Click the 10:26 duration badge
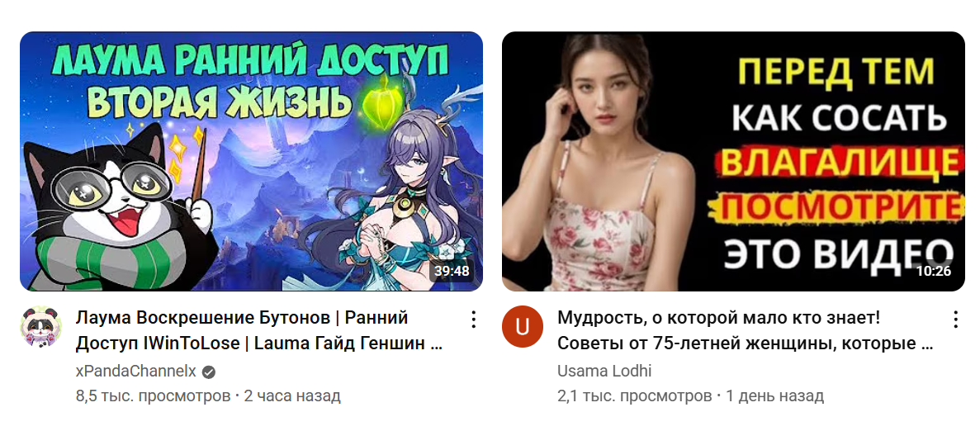 click(934, 271)
